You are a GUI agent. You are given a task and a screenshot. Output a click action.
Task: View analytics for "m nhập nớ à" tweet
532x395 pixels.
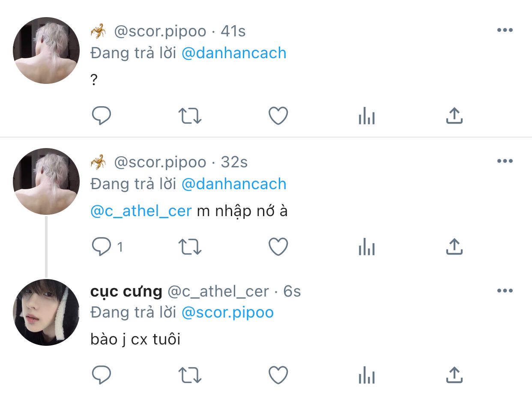pos(367,247)
